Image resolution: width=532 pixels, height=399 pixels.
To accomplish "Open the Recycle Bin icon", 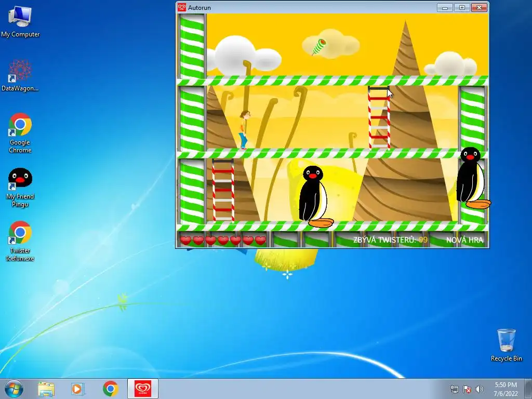I will [x=506, y=345].
